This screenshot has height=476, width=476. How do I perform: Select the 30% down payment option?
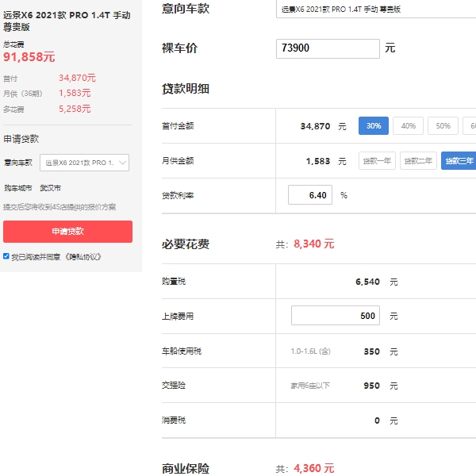[x=374, y=126]
